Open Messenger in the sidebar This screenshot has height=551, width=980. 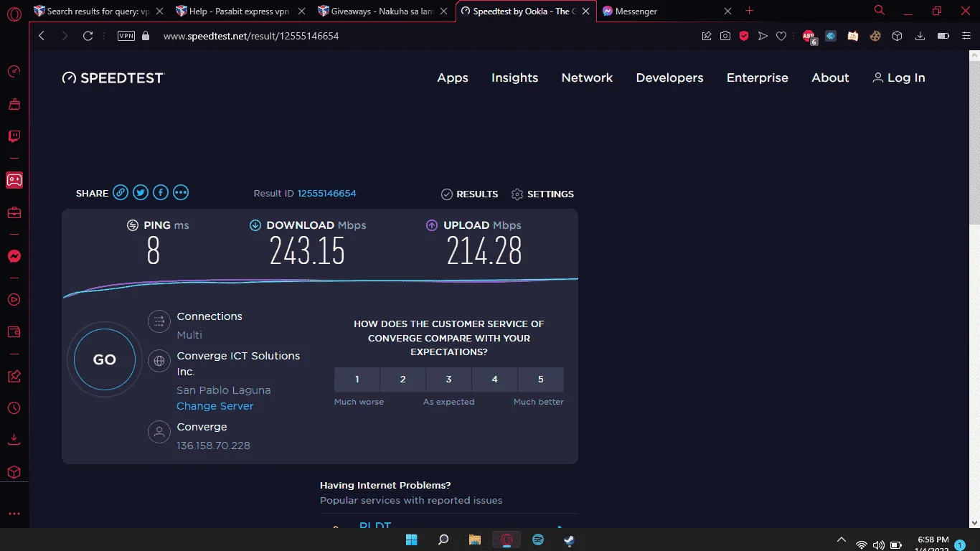click(14, 256)
